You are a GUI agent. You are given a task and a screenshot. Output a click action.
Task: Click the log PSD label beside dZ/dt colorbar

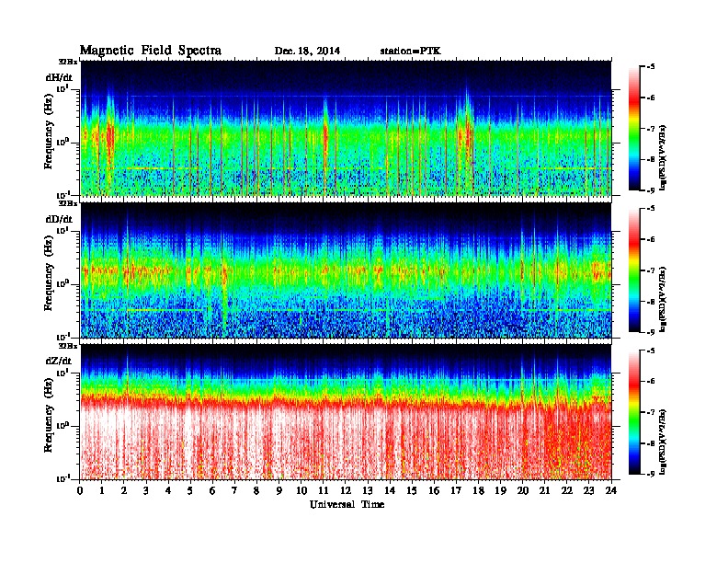(x=664, y=442)
